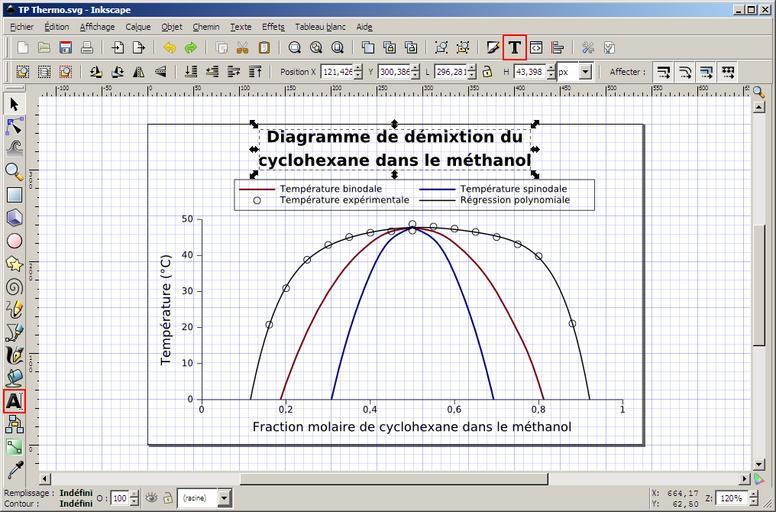Click the Remplissage Indéfini fill indicator

pos(76,492)
